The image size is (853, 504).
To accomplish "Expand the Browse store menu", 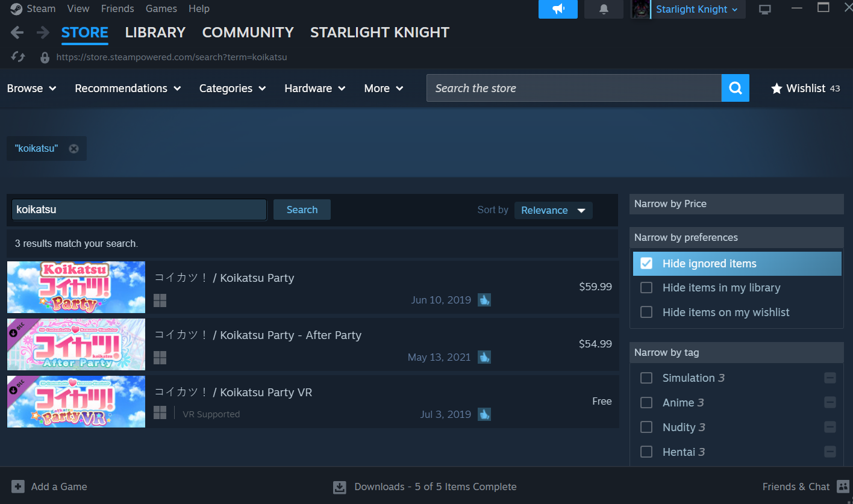I will (32, 89).
